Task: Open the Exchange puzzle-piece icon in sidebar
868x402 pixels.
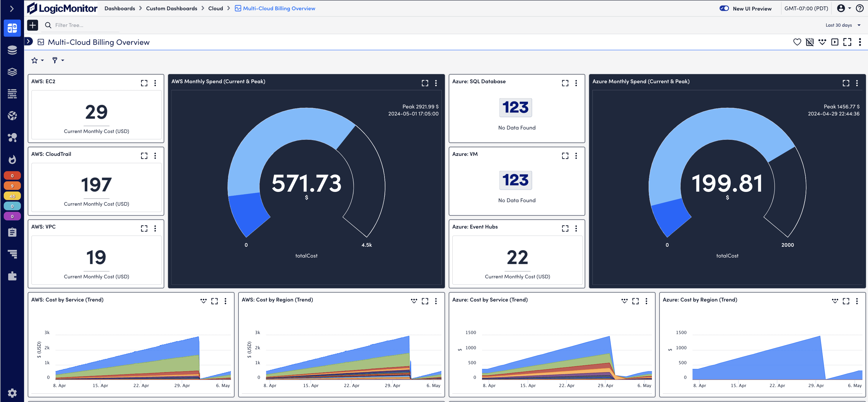Action: tap(12, 276)
